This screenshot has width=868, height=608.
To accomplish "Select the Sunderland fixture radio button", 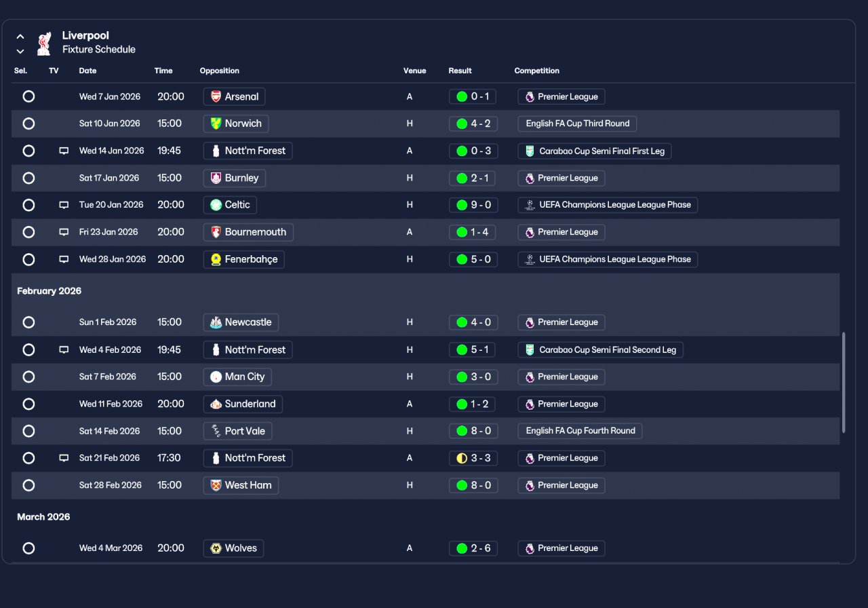I will click(28, 404).
